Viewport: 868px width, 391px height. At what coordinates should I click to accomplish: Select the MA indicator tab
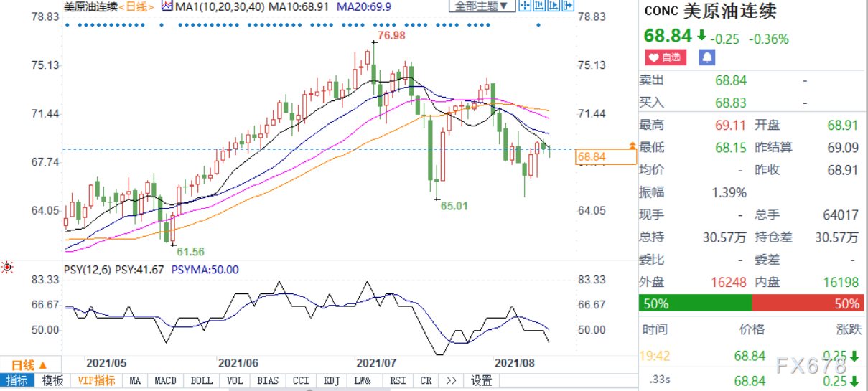(x=136, y=380)
